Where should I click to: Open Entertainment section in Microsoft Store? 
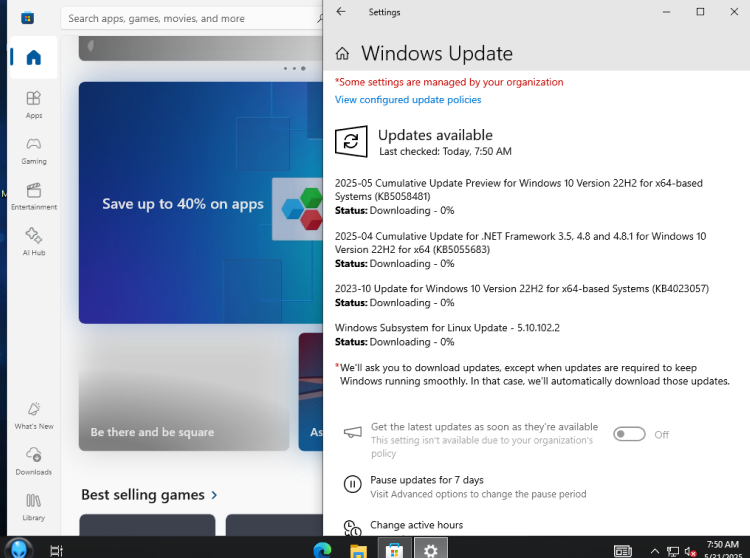coord(33,196)
